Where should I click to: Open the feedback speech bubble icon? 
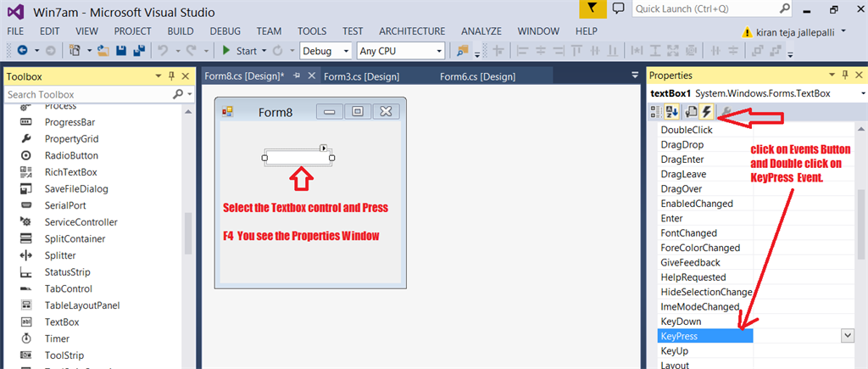point(620,8)
